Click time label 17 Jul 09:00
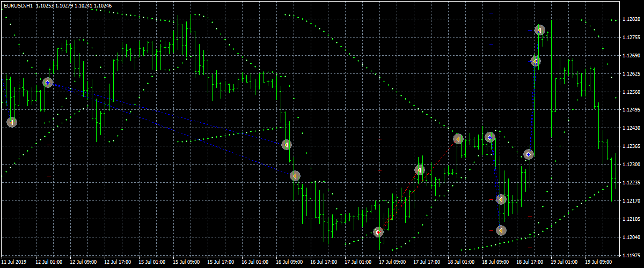This screenshot has width=644, height=268. click(392, 263)
